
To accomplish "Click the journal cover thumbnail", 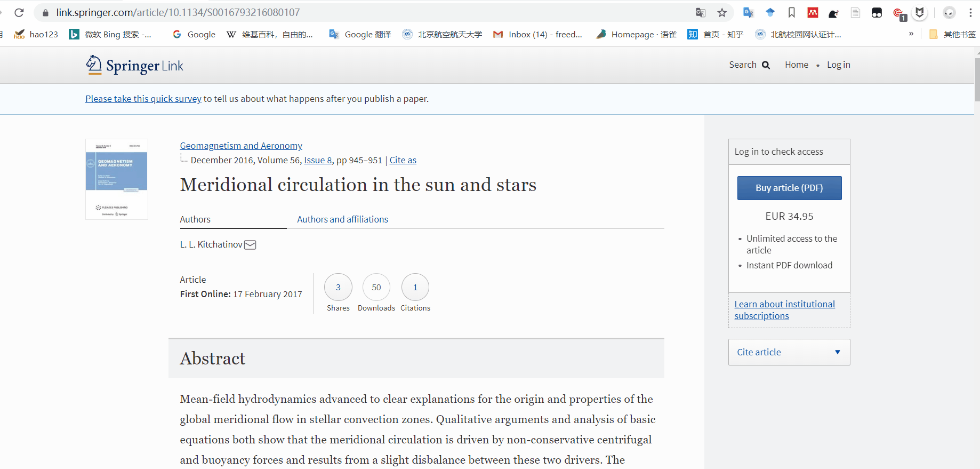I will pos(117,179).
